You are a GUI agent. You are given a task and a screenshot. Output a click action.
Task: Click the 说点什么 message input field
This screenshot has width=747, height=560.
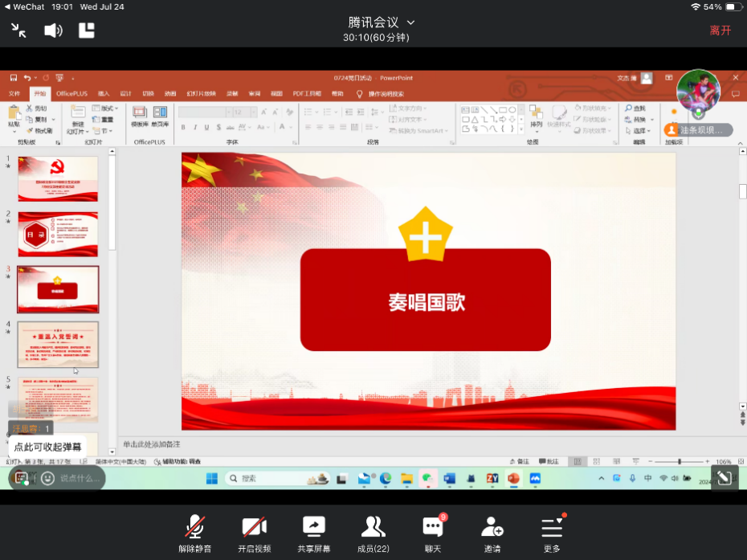pyautogui.click(x=80, y=478)
